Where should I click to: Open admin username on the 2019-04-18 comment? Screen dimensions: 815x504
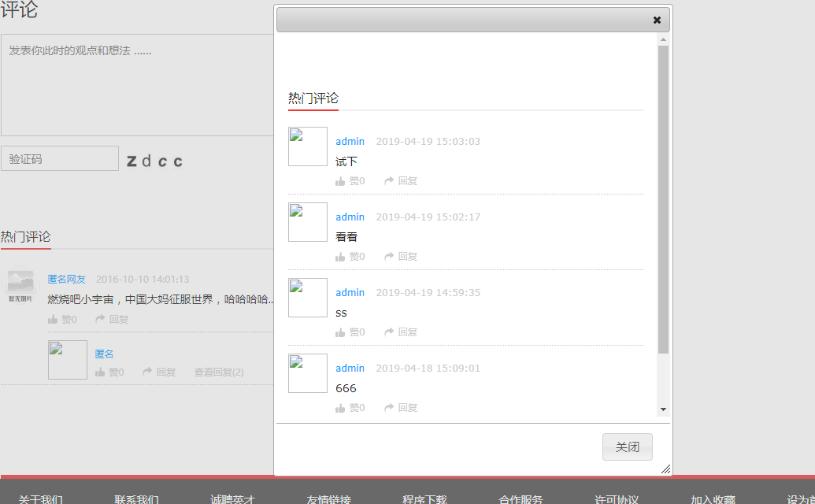coord(350,369)
